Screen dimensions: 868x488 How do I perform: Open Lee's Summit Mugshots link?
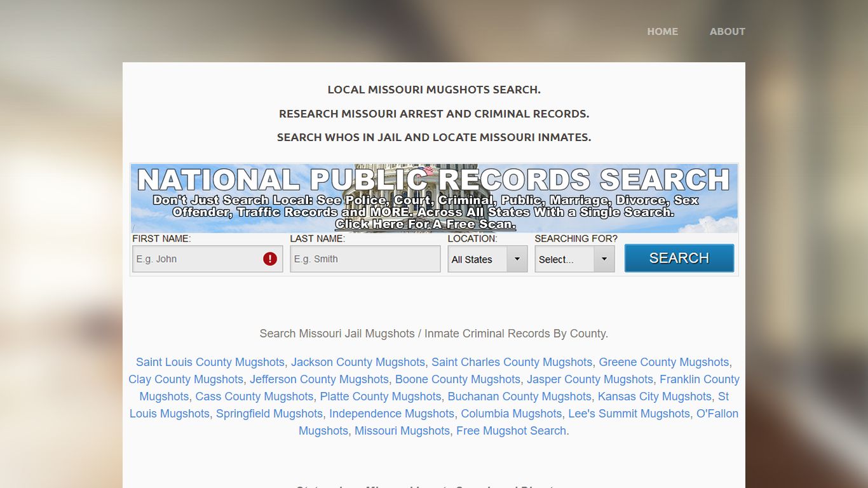[629, 414]
